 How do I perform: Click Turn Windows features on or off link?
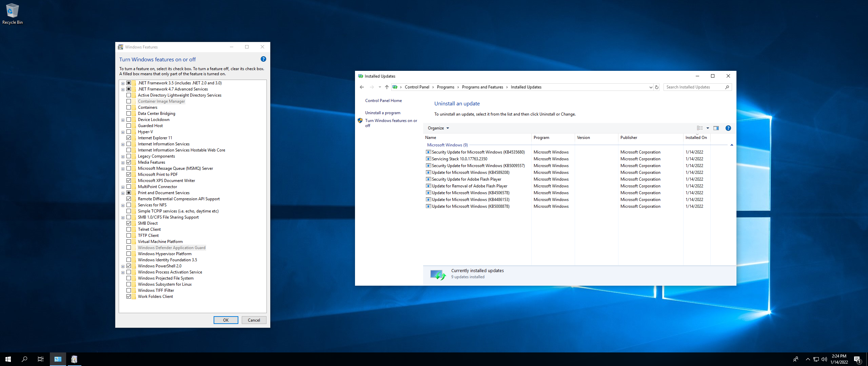tap(391, 123)
